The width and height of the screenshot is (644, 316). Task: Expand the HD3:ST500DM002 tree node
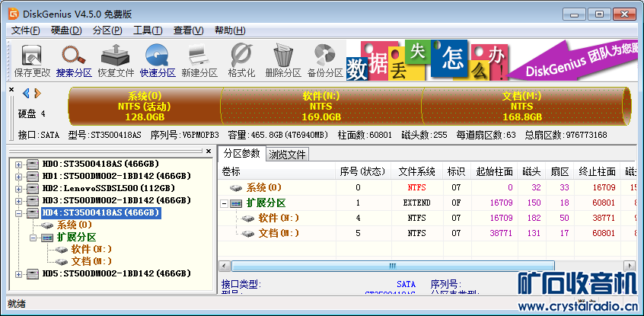click(18, 201)
